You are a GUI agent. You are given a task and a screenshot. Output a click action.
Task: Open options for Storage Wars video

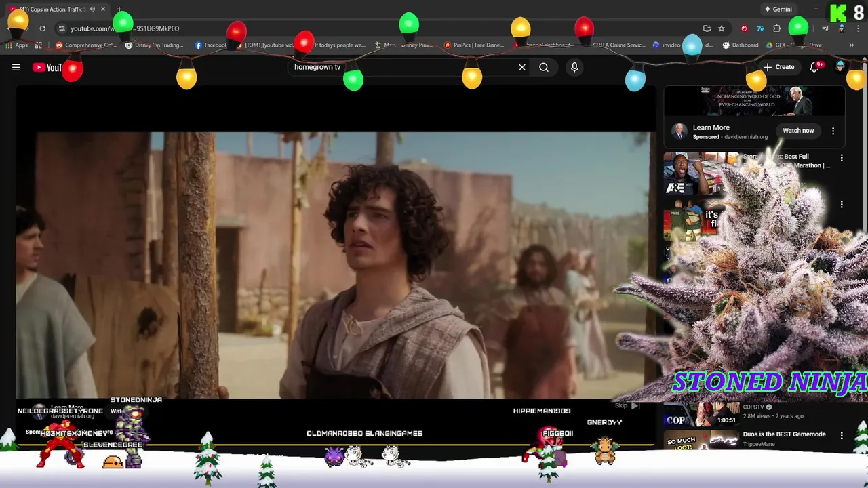pyautogui.click(x=842, y=158)
